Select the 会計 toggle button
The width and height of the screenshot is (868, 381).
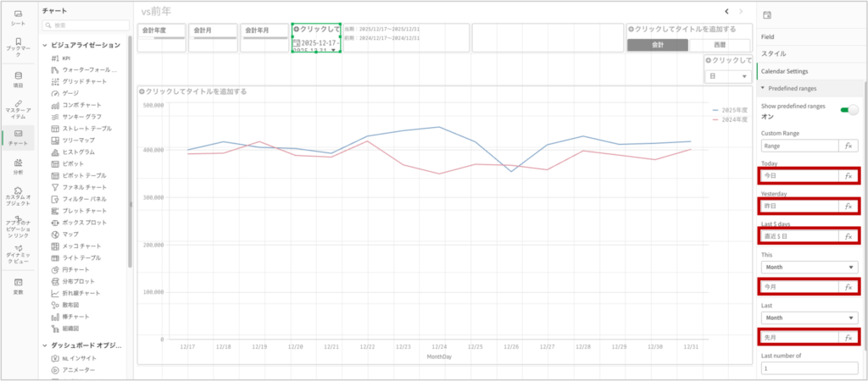coord(657,45)
